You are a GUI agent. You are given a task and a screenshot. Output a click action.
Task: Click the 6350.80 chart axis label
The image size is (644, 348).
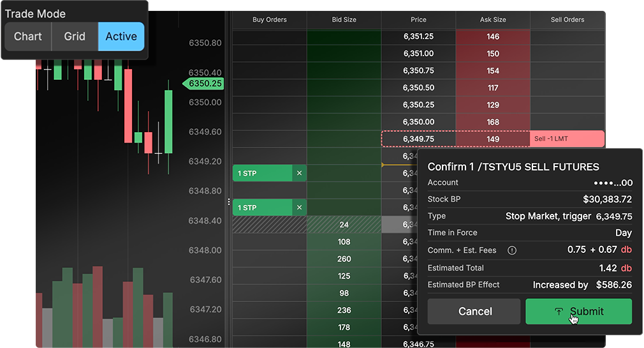[x=205, y=43]
